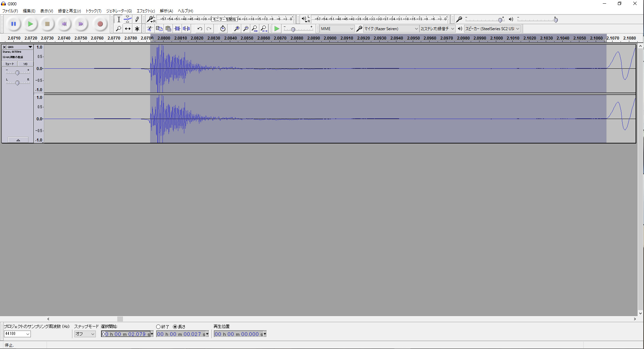The height and width of the screenshot is (349, 644).
Task: Click the 選択開始 time input field
Action: coord(126,334)
